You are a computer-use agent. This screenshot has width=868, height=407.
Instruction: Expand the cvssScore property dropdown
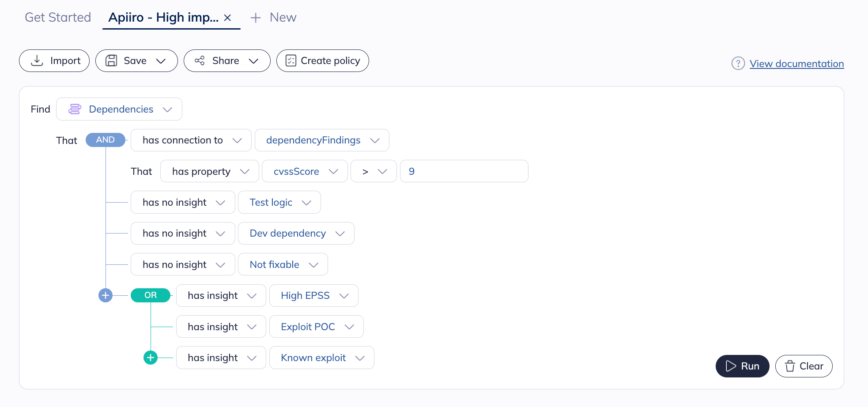[x=305, y=171]
